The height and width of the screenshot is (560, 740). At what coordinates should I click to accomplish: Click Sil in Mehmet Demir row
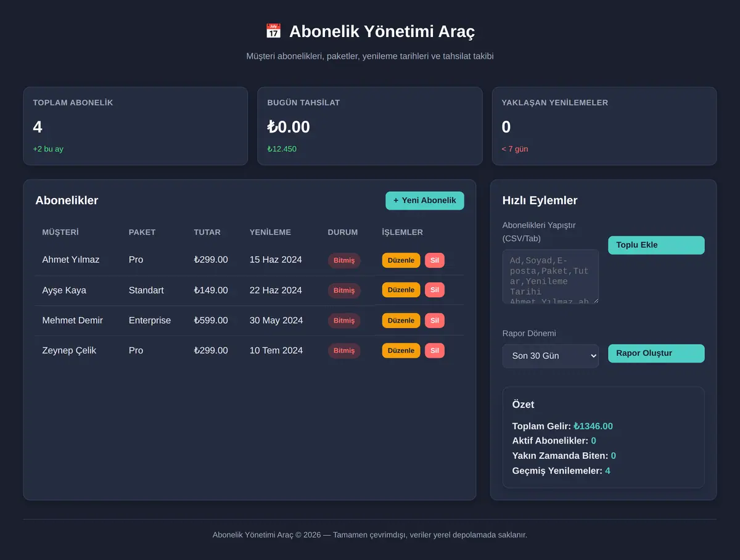click(435, 321)
